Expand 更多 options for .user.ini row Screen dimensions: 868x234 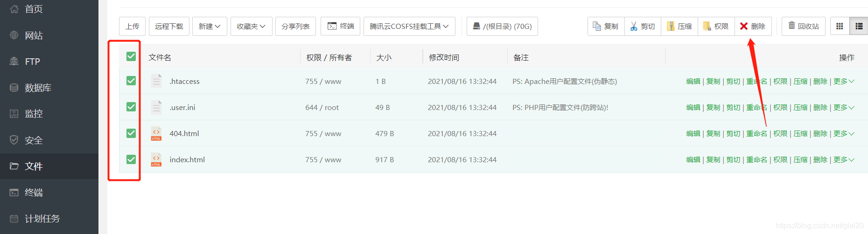click(x=844, y=107)
